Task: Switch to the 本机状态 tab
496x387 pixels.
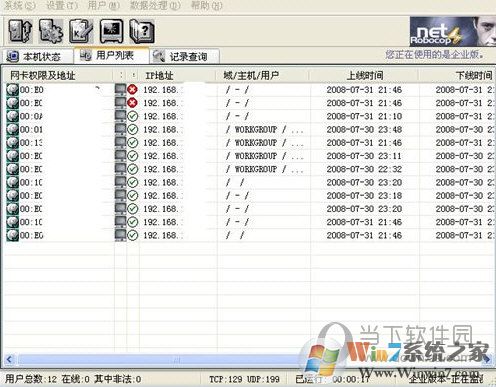Action: click(37, 56)
